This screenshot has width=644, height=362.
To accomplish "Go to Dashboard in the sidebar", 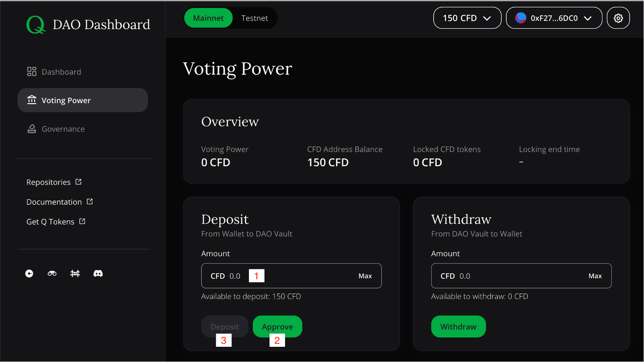I will click(61, 72).
